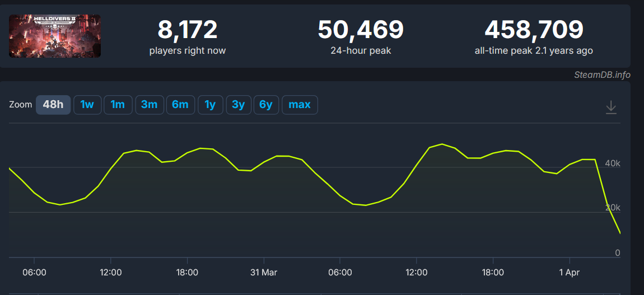The image size is (644, 295).
Task: Click the 50,469 24-hour peak figure
Action: coord(361,30)
